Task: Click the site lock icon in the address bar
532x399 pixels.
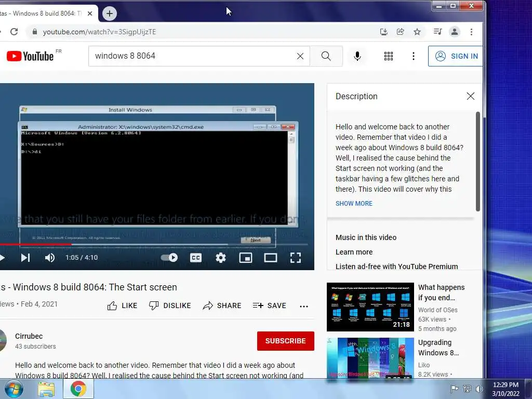Action: tap(34, 32)
